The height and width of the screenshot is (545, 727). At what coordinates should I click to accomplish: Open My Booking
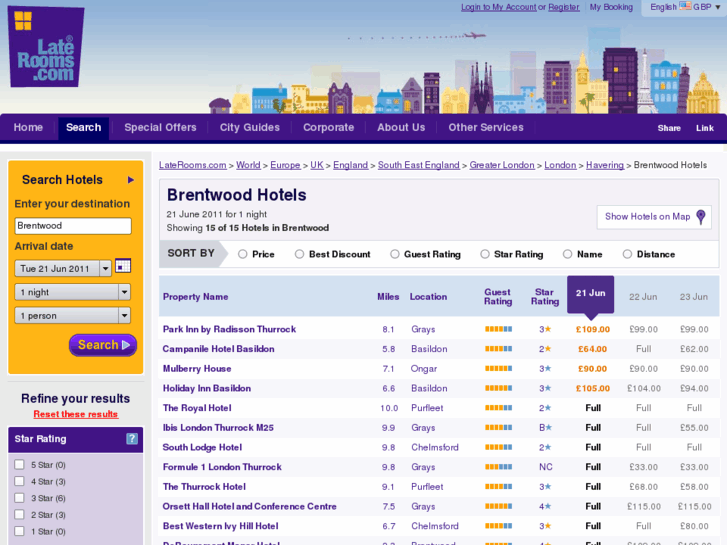[611, 7]
